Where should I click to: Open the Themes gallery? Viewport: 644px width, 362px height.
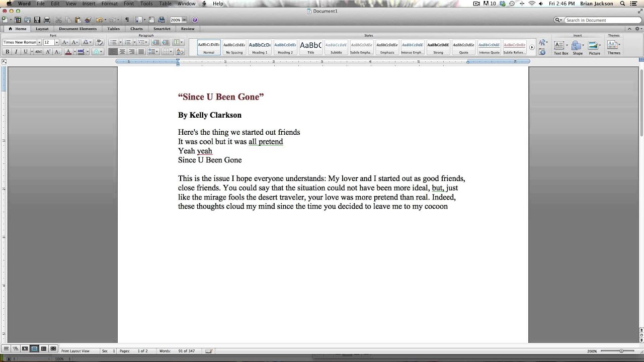614,47
